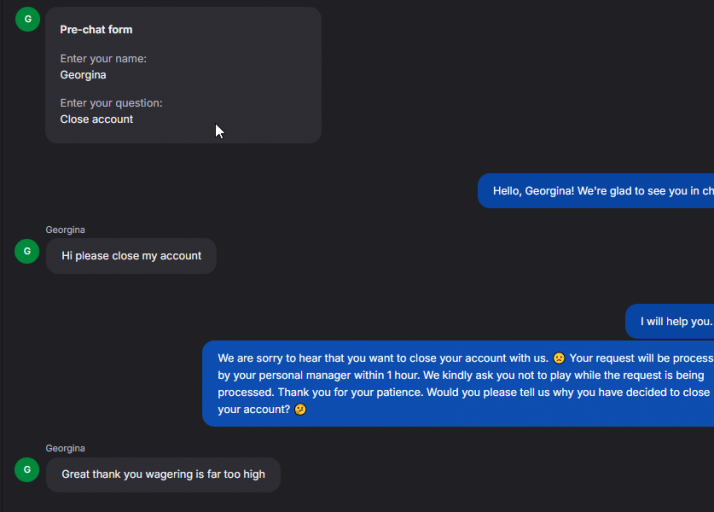Click the G avatar beside the Pre-chat form
Screen dimensions: 714x512
pyautogui.click(x=28, y=18)
